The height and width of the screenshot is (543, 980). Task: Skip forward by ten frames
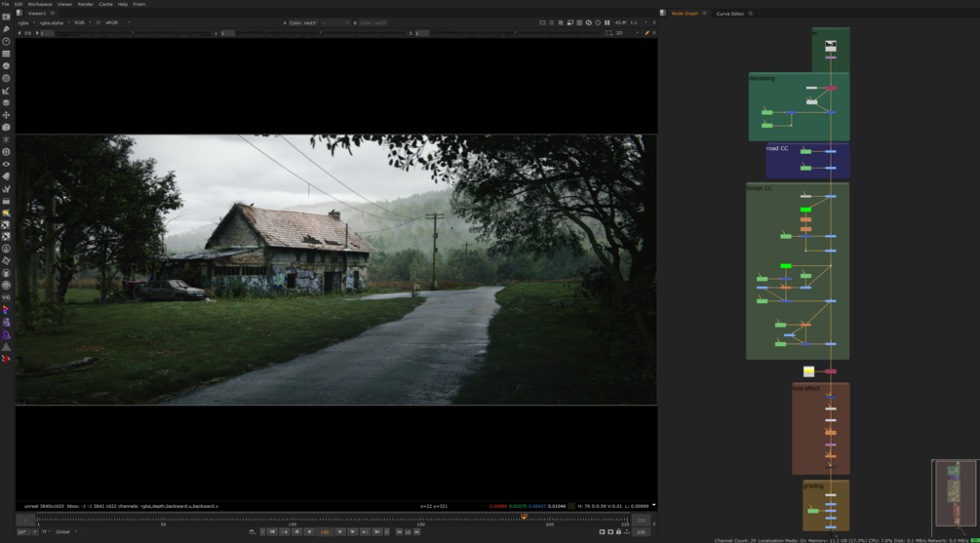[417, 531]
